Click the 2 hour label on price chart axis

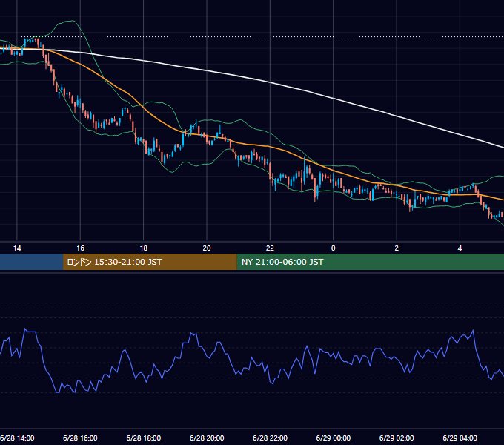(397, 248)
